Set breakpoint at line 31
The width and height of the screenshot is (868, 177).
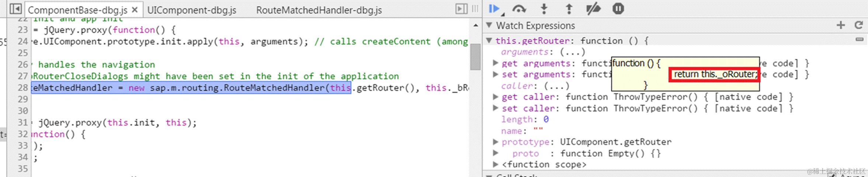point(23,122)
